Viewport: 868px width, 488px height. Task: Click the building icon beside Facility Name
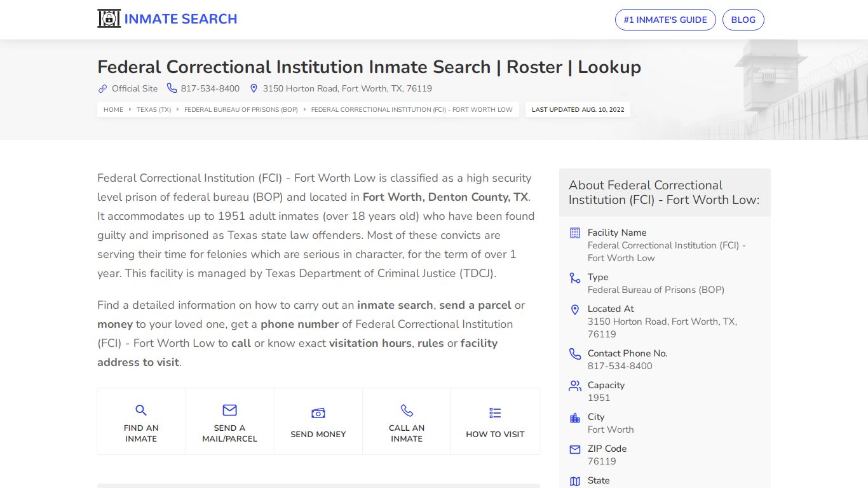(x=575, y=233)
